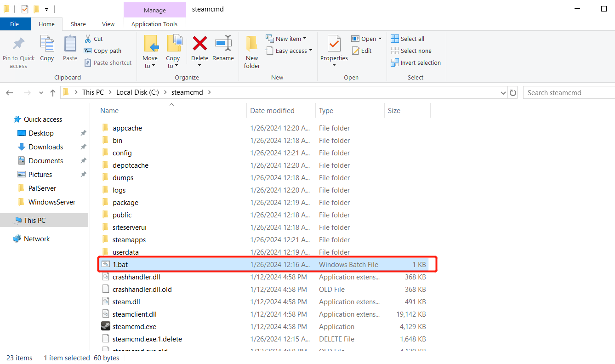
Task: Create a New folder from ribbon
Action: [x=252, y=51]
